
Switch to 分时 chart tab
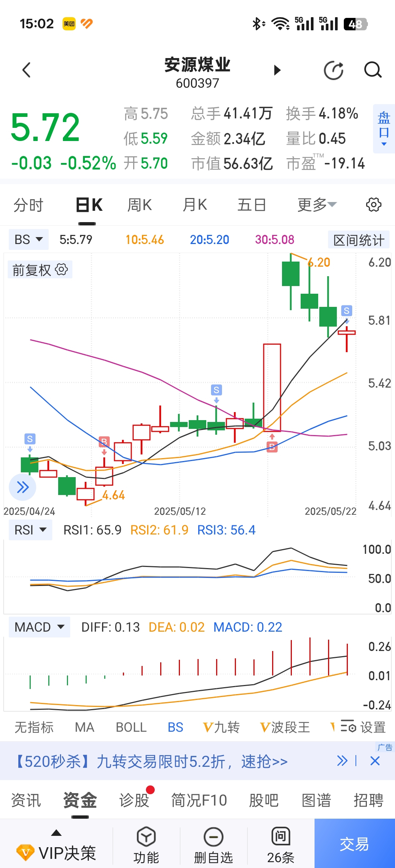[x=28, y=205]
